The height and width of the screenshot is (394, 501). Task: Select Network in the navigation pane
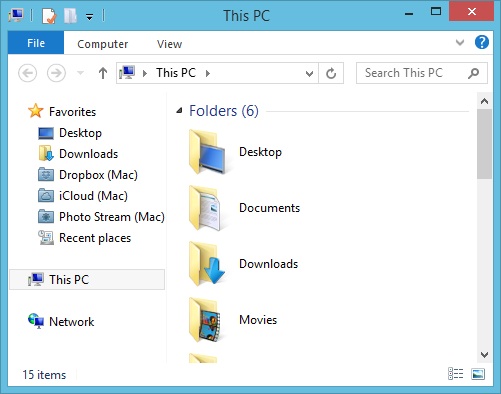[71, 322]
